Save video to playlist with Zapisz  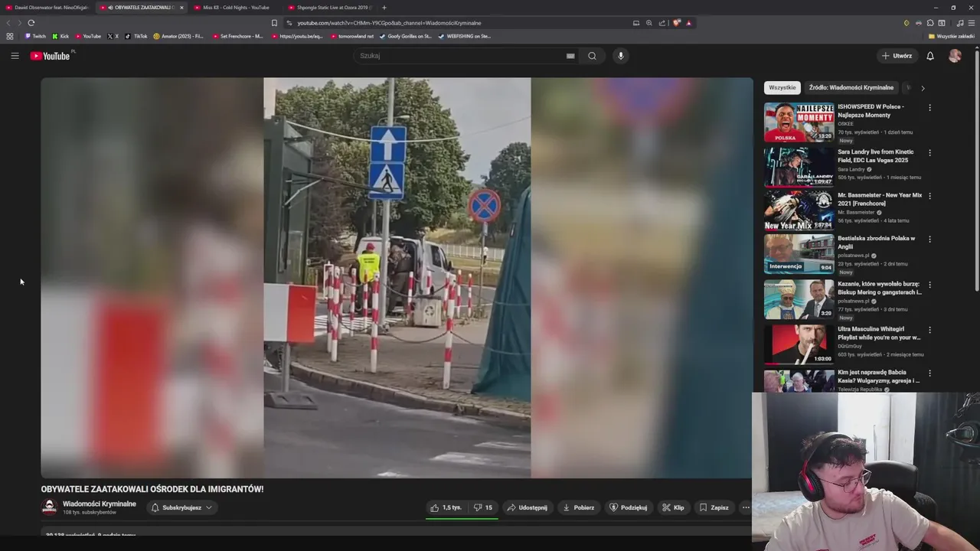click(x=714, y=507)
